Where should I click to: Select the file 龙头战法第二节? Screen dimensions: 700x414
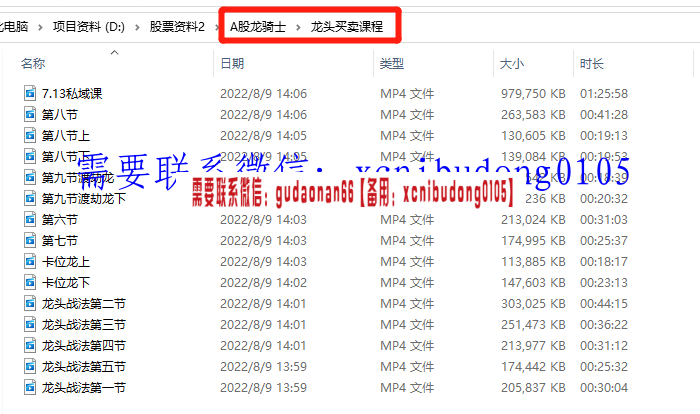tap(83, 303)
